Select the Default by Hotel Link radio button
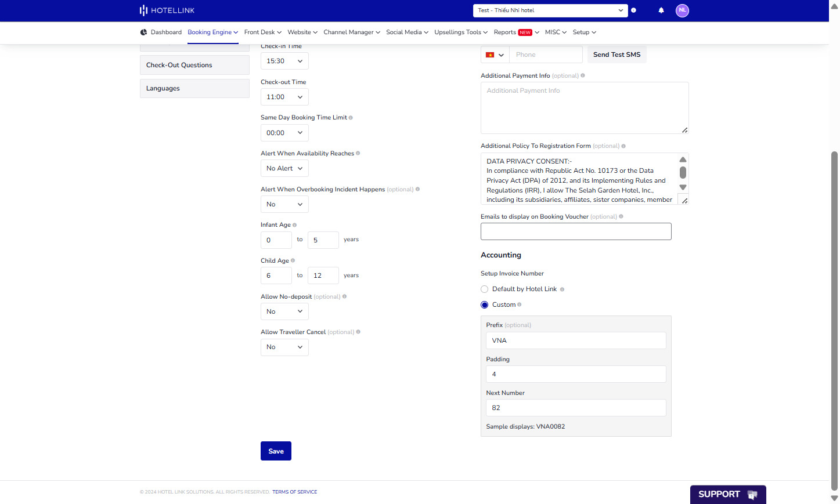This screenshot has height=504, width=840. click(x=485, y=289)
